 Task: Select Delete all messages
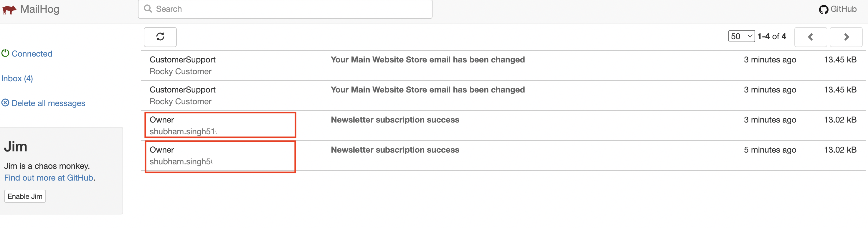(48, 103)
